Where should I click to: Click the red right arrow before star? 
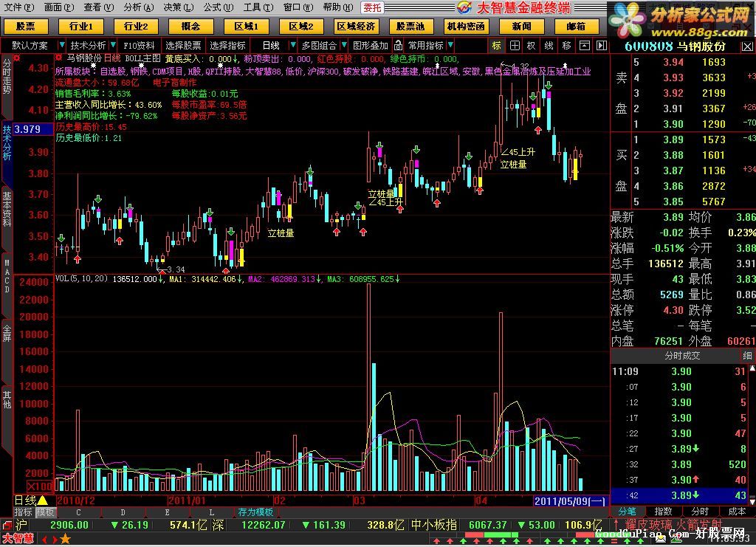(54, 540)
